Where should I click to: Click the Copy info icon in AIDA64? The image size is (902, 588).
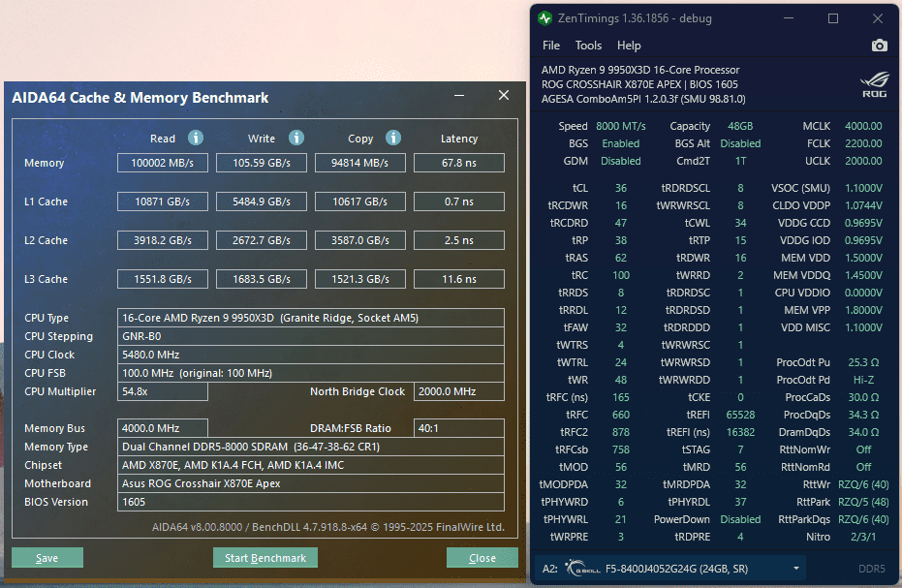click(393, 139)
